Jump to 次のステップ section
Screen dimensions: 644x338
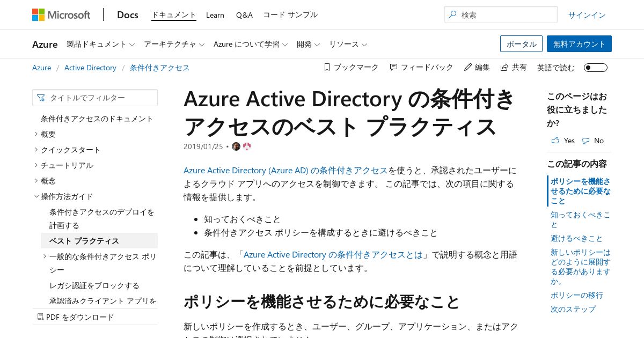coord(573,309)
